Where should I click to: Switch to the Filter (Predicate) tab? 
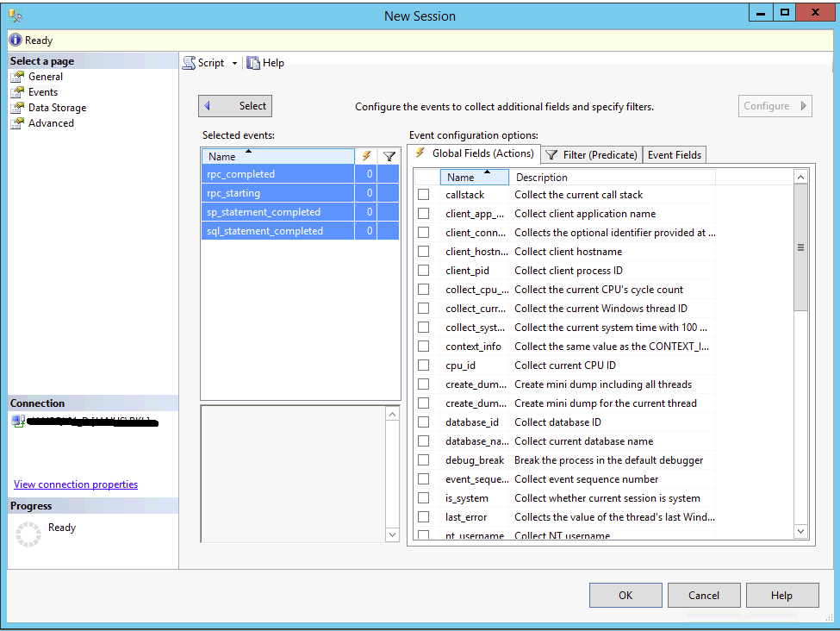coord(592,155)
